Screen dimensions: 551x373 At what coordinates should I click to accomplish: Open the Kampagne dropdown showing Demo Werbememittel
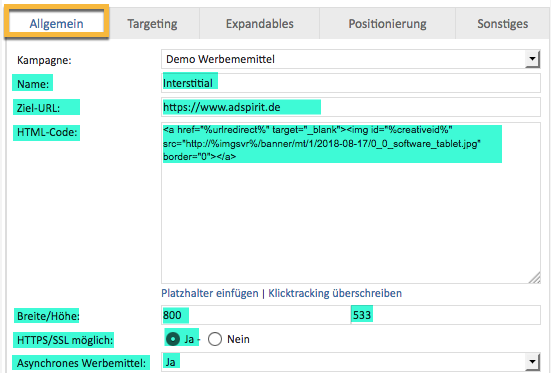pos(351,59)
